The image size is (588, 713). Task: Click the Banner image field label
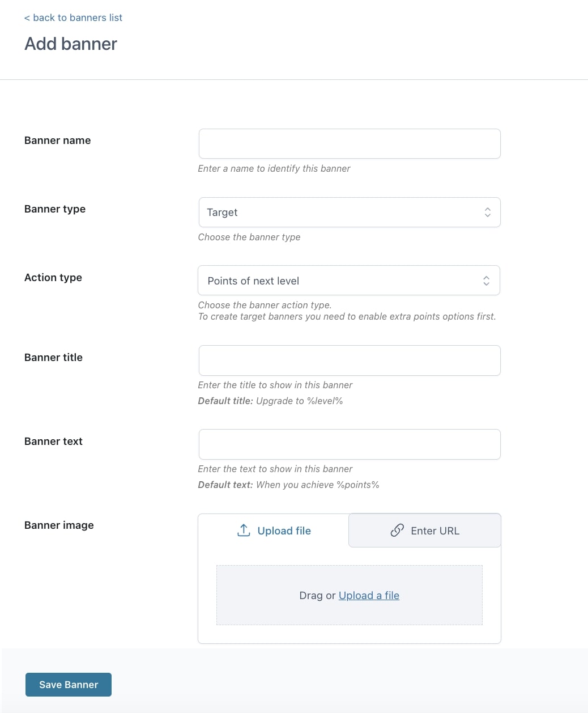pos(59,525)
